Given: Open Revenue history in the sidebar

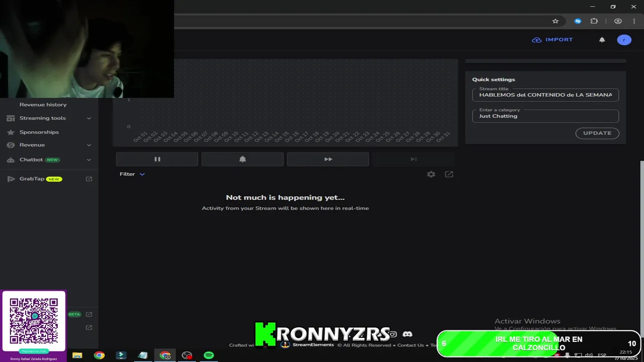Looking at the screenshot, I should coord(43,105).
